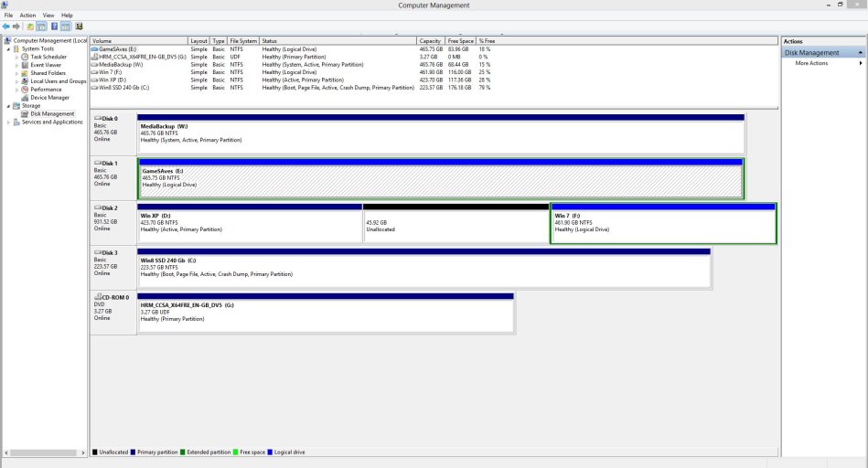Click the GameSAves (E:) drive icon in the volume list

pyautogui.click(x=94, y=49)
